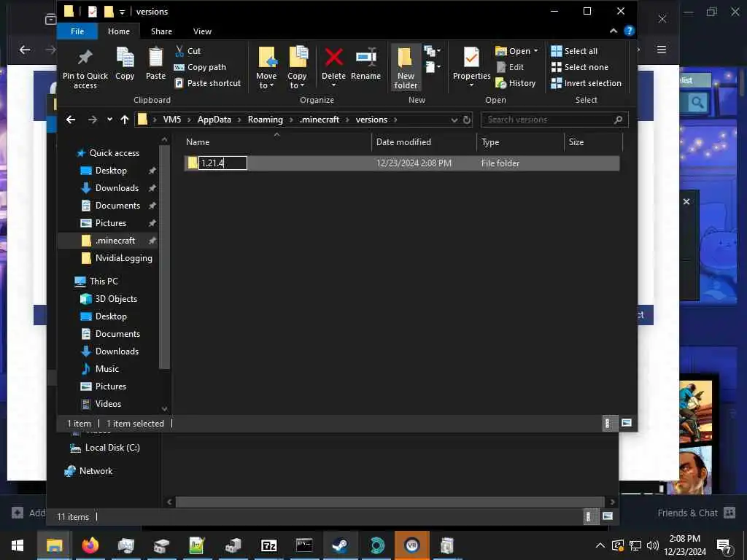Click the Open button in ribbon

[x=513, y=51]
